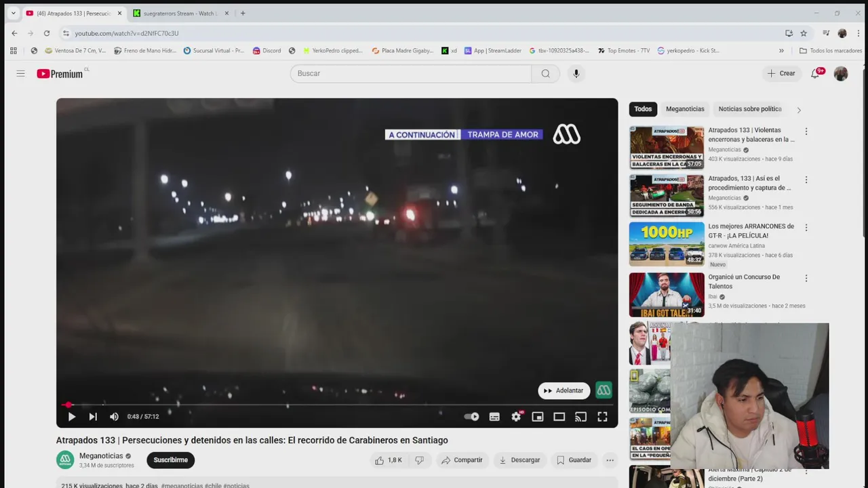Focus the Buscar search field
The height and width of the screenshot is (488, 868).
tap(411, 73)
